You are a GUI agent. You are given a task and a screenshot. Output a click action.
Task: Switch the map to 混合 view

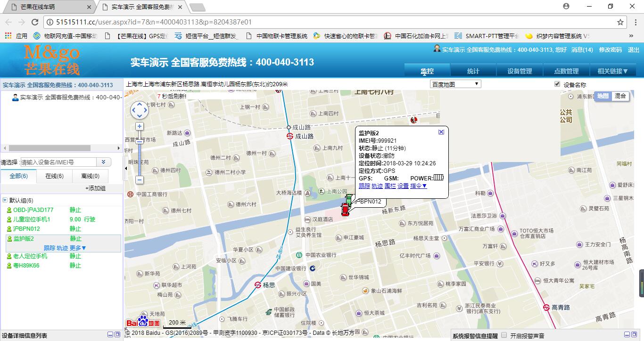coord(620,96)
